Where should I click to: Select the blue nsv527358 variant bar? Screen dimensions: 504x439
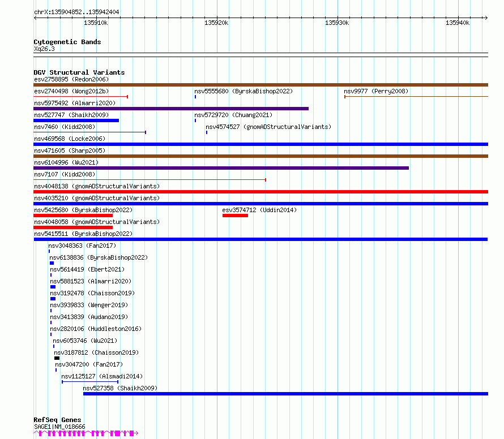tap(286, 394)
